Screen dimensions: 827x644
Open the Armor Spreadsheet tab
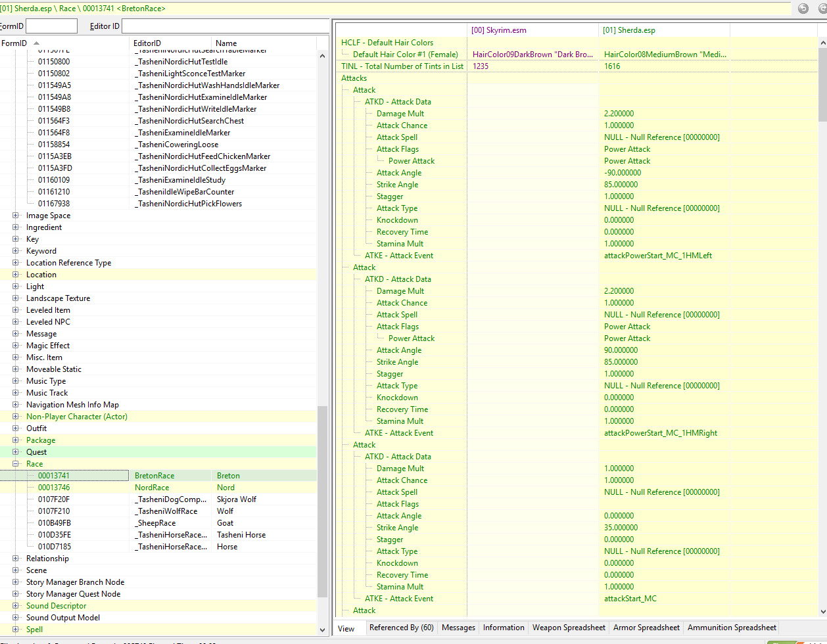point(646,628)
